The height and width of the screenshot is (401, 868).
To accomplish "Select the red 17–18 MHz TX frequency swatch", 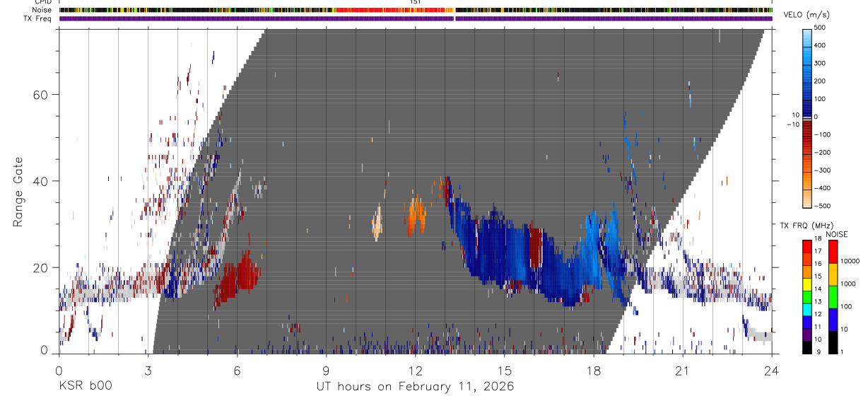I will pyautogui.click(x=807, y=246).
